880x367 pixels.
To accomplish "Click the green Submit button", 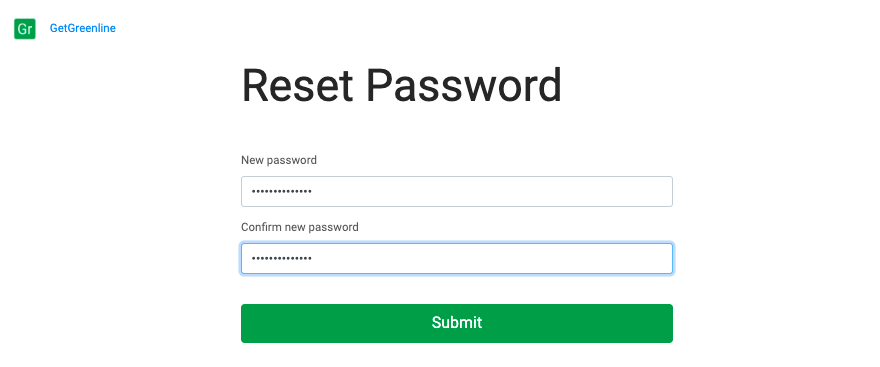I will (x=457, y=323).
